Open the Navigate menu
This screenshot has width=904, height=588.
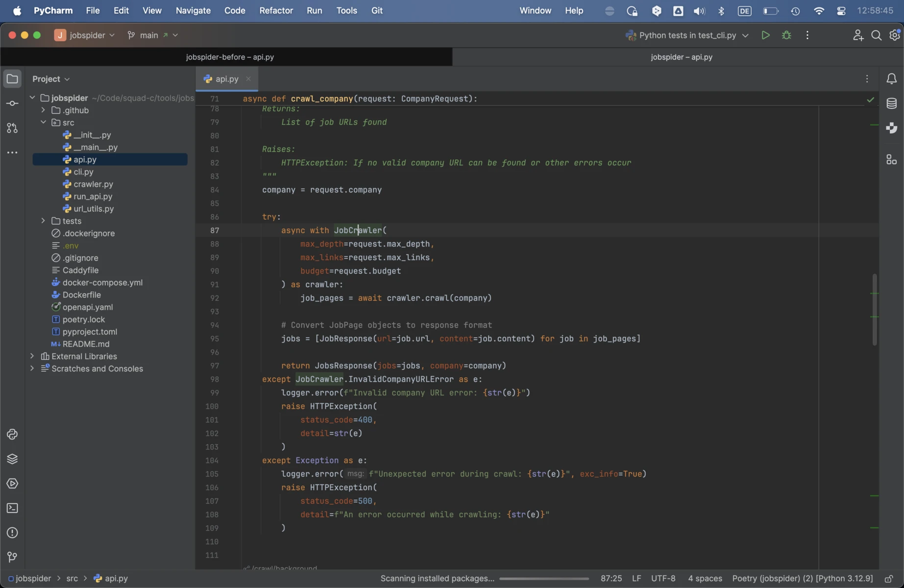[x=193, y=11]
